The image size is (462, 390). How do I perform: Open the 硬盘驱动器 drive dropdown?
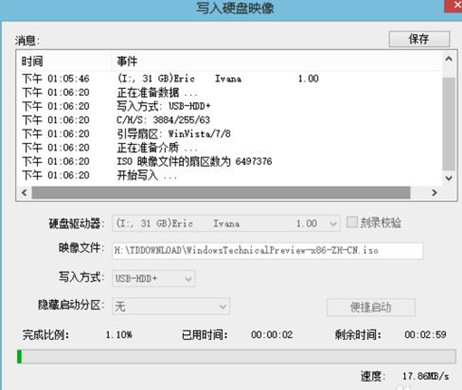tap(226, 223)
